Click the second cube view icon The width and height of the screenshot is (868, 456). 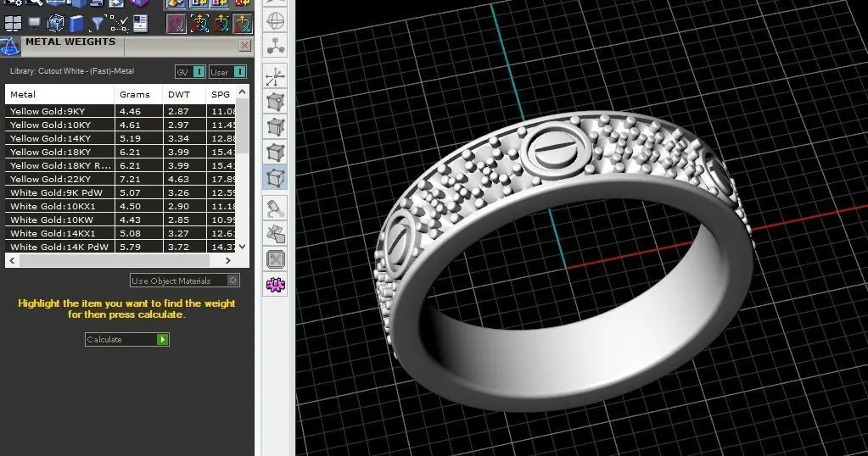click(x=275, y=127)
